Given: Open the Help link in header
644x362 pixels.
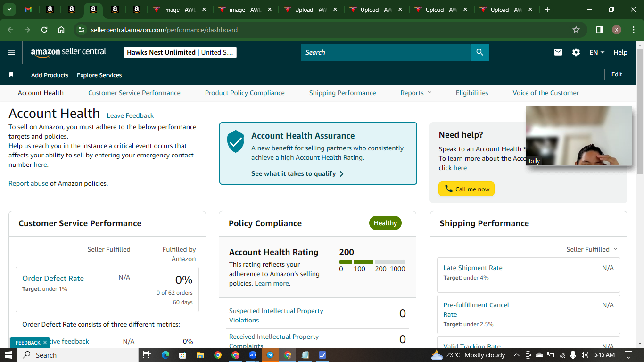Looking at the screenshot, I should point(620,52).
